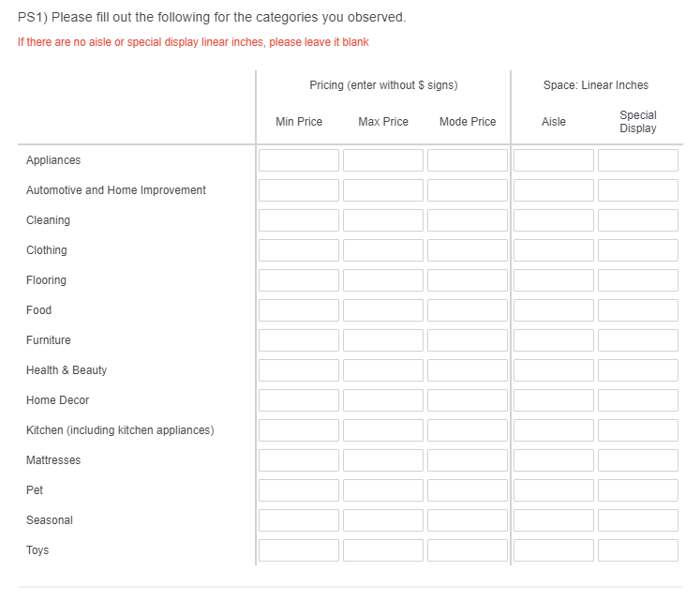Click the Pet Mode Price box
Image resolution: width=700 pixels, height=601 pixels.
pyautogui.click(x=467, y=490)
